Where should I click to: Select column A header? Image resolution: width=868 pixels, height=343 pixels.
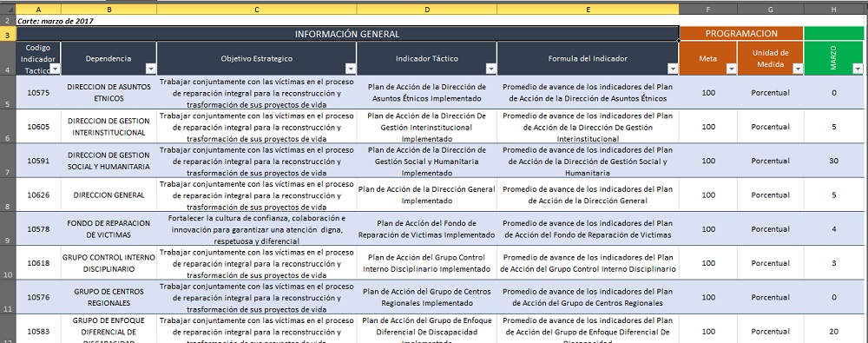coord(38,10)
